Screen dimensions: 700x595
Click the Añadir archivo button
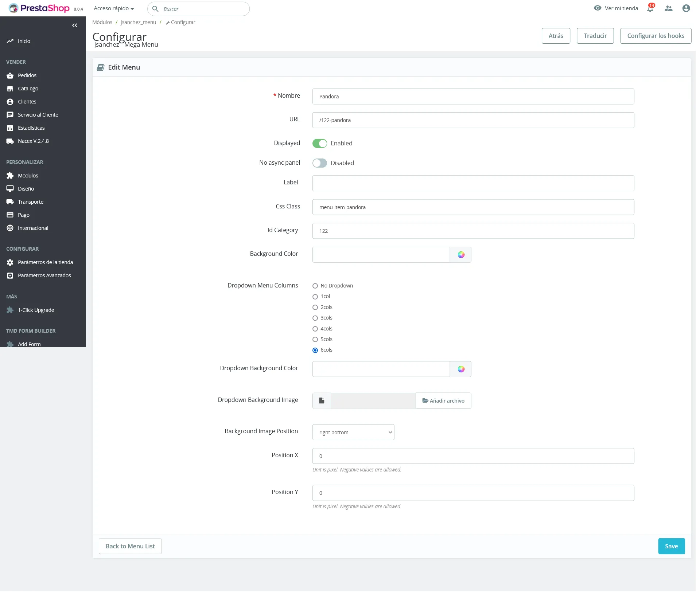click(443, 400)
